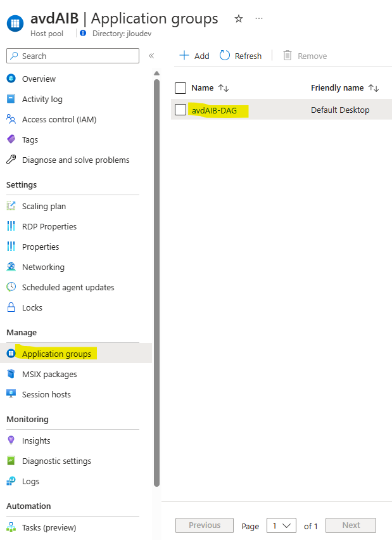Click the Tags icon

click(11, 139)
